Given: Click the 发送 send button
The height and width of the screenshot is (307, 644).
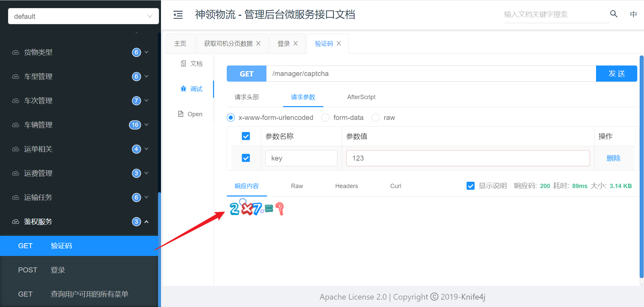Looking at the screenshot, I should (616, 74).
